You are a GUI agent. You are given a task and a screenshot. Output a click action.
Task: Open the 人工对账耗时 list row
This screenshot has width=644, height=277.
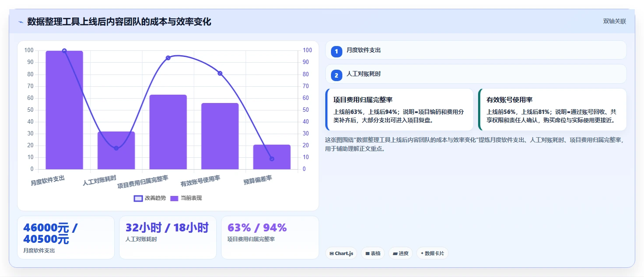point(476,74)
